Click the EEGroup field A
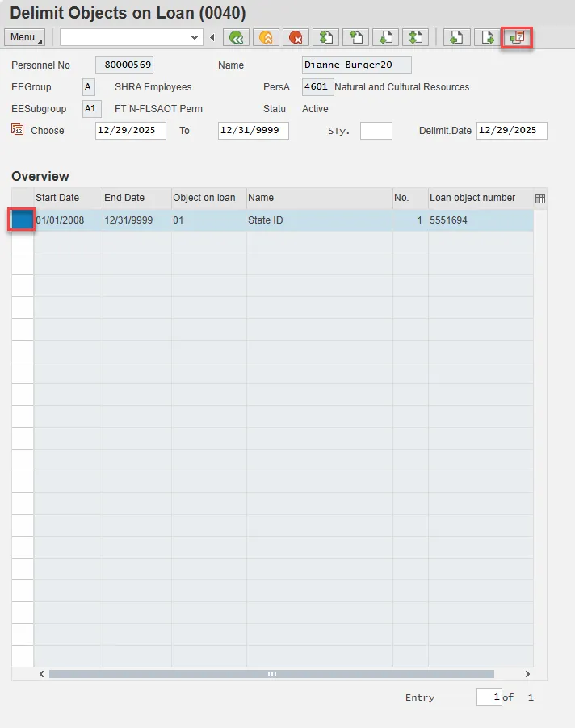 pyautogui.click(x=88, y=87)
